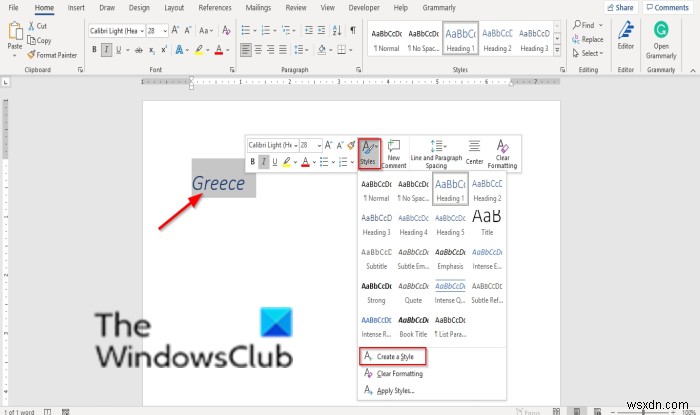Sort the selection alphabetically
This screenshot has height=415, width=700.
(x=337, y=30)
